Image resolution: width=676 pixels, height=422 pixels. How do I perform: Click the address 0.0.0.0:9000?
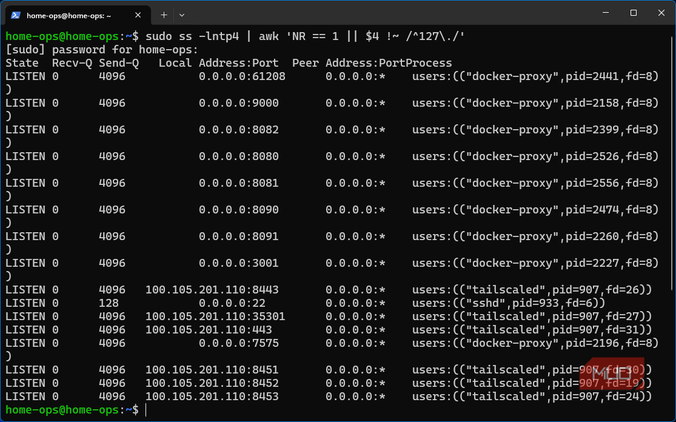point(238,103)
